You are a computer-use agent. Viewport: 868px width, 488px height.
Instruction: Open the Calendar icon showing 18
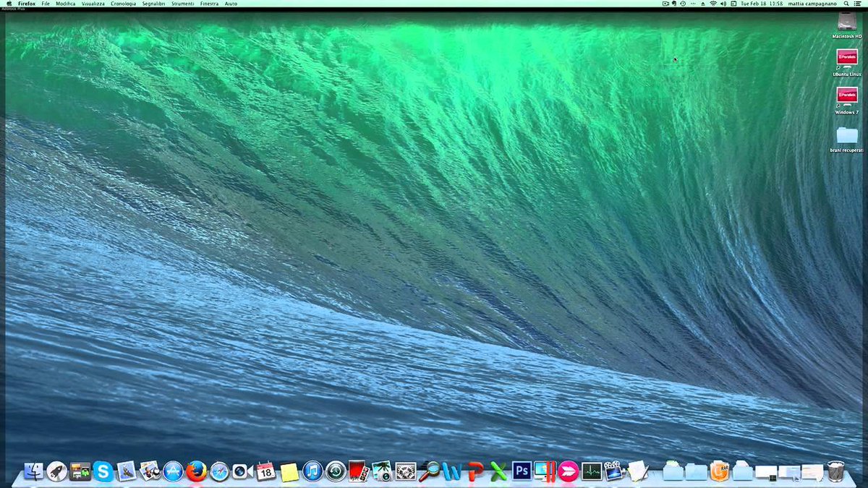point(265,472)
